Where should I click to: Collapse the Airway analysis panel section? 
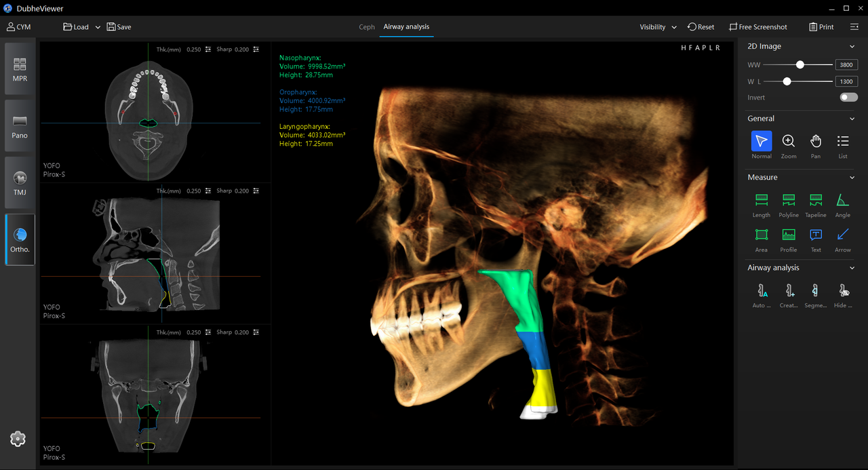coord(852,268)
